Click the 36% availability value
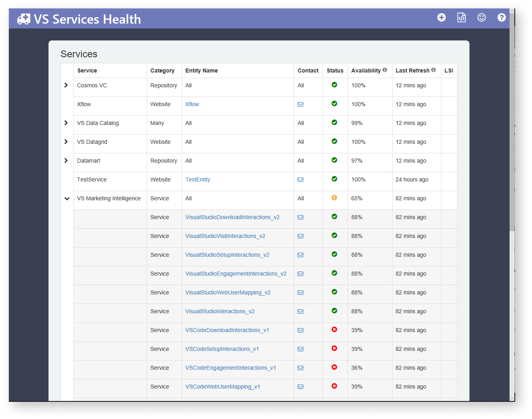This screenshot has width=532, height=419. pos(357,368)
